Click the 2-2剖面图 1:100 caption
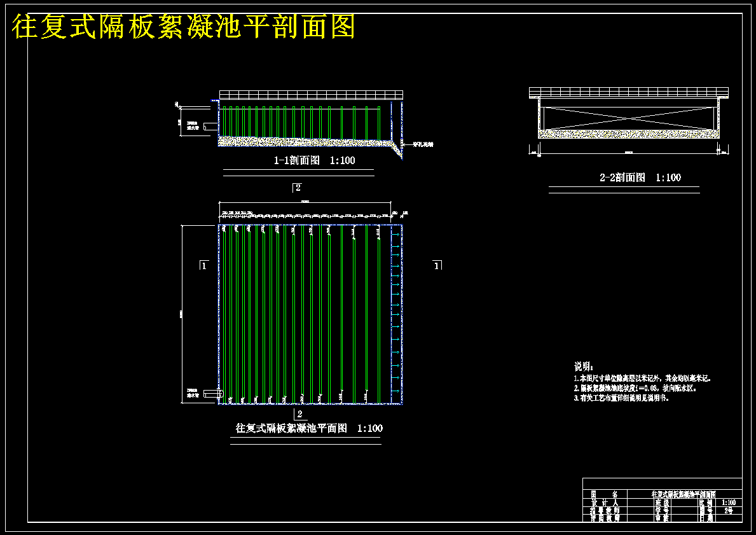This screenshot has height=535, width=756. click(640, 177)
